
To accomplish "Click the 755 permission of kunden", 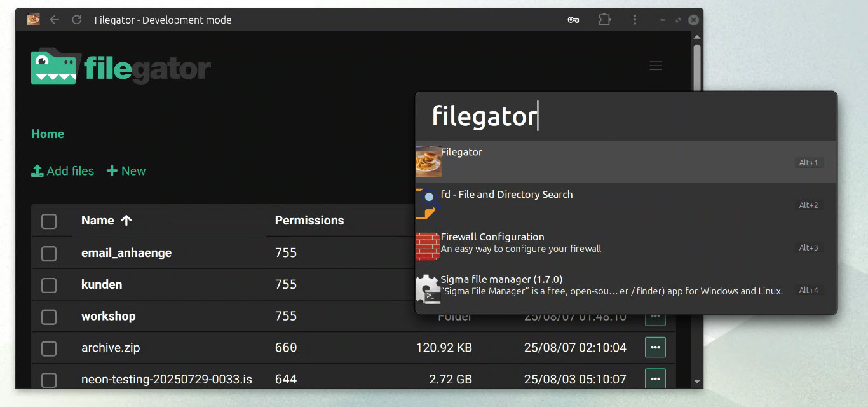I will click(286, 284).
